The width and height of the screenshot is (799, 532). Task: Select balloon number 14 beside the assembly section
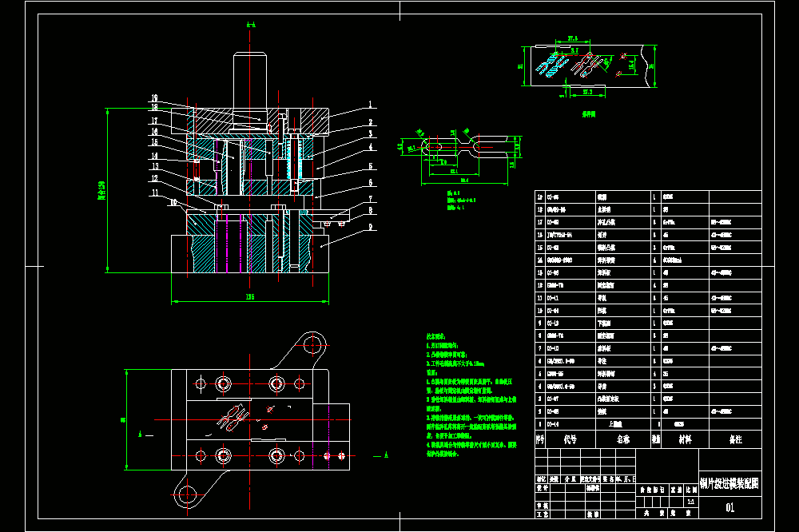[x=154, y=156]
